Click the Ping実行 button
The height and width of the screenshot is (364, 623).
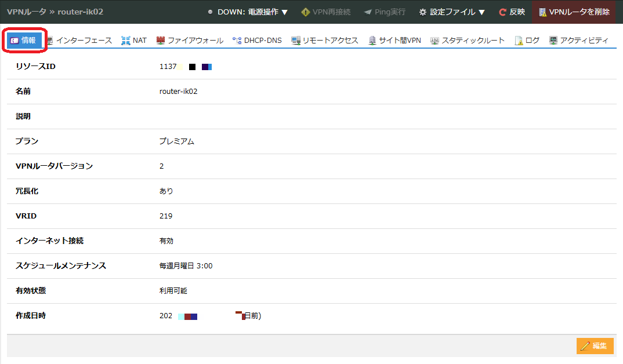click(x=385, y=12)
